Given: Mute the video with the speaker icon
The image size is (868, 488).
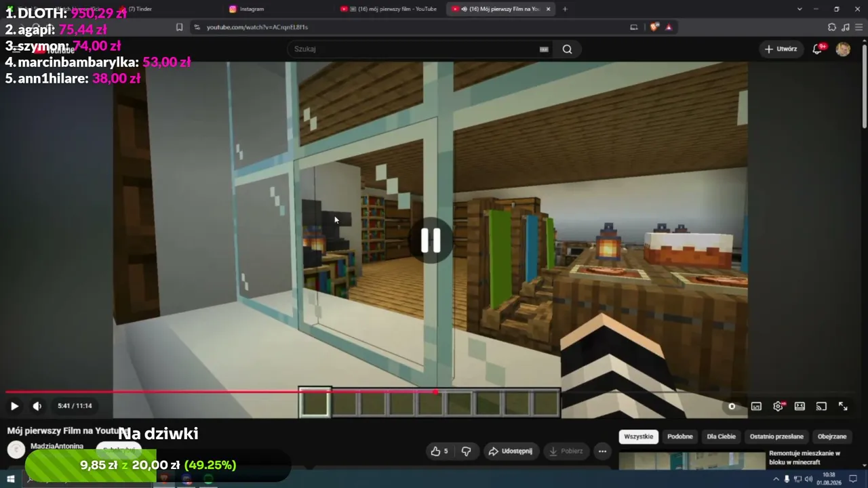Looking at the screenshot, I should point(37,406).
